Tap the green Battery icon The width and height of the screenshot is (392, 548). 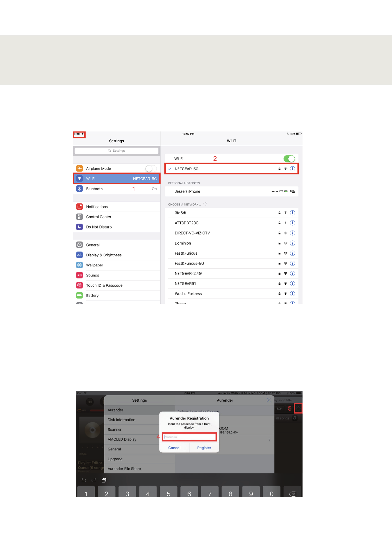coord(80,296)
